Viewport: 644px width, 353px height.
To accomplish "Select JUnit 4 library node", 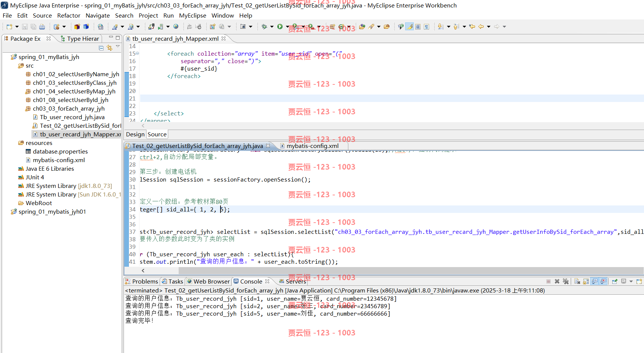I will 31,177.
